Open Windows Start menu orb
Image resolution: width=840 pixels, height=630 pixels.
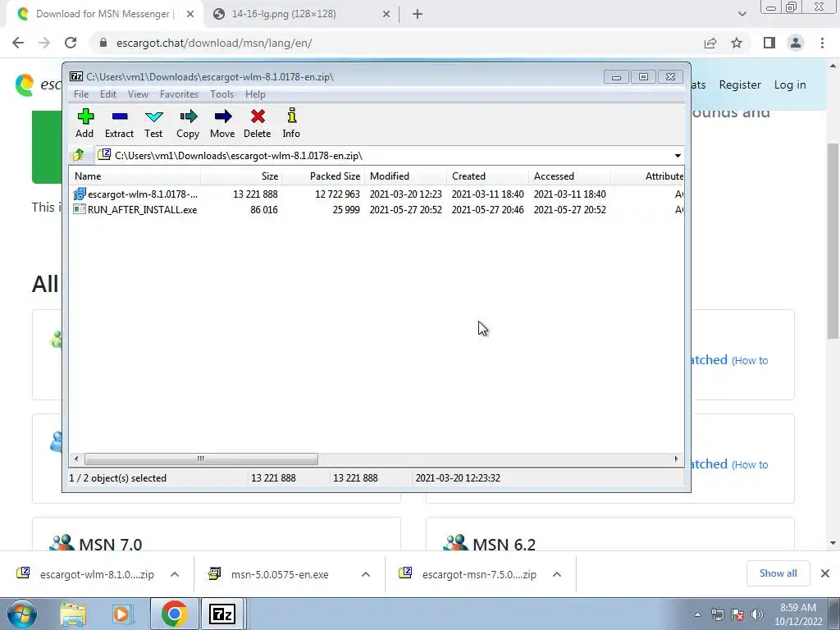21,614
